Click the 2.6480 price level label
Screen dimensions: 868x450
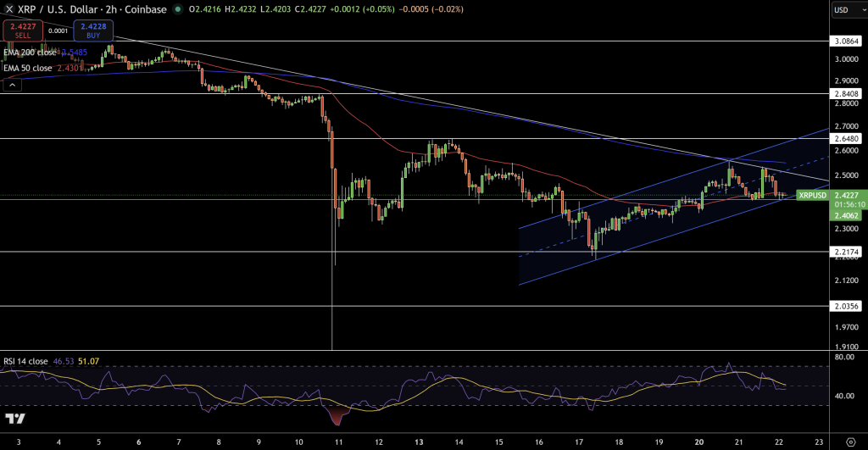coord(848,138)
